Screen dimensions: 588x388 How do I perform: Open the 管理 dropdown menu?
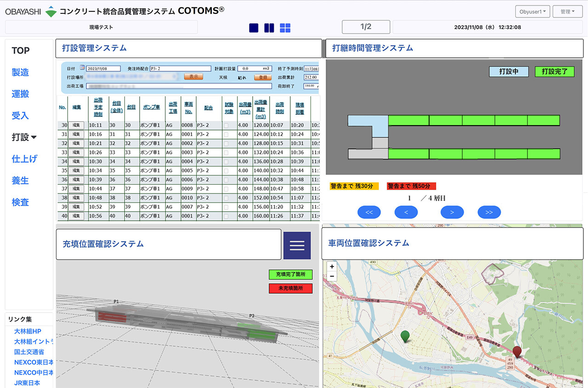567,11
